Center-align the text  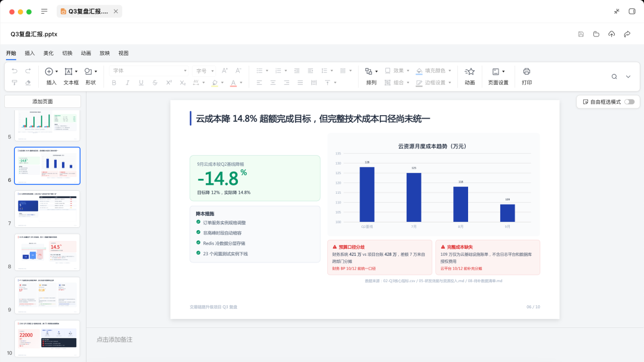coord(273,82)
